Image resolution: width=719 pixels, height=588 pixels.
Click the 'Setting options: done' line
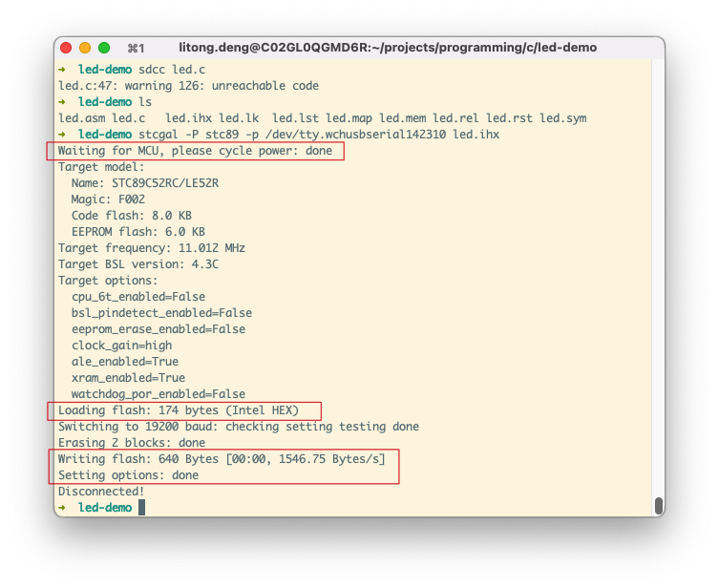click(x=128, y=475)
